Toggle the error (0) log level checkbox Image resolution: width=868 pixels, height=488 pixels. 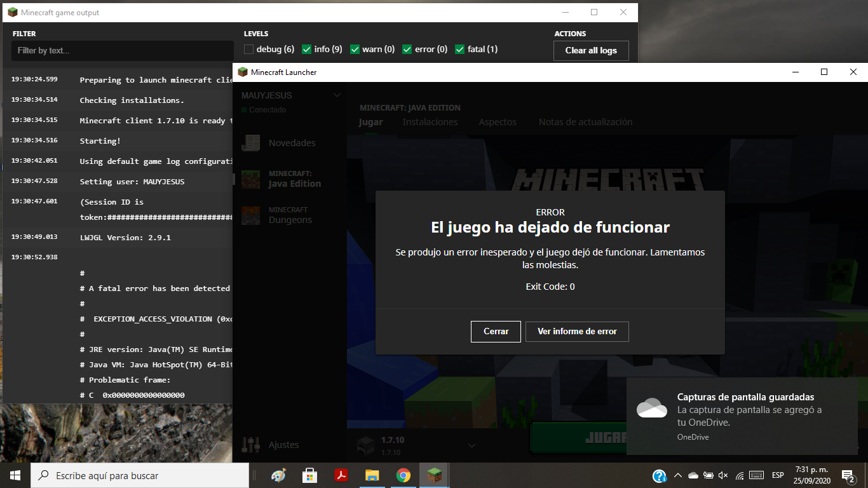pos(407,49)
